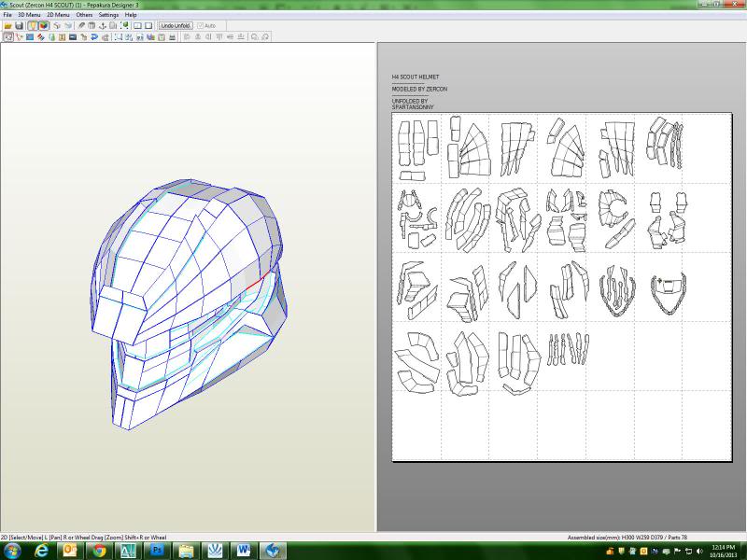Click the dark blue rectangle toolbar icon
The width and height of the screenshot is (747, 560).
click(73, 36)
